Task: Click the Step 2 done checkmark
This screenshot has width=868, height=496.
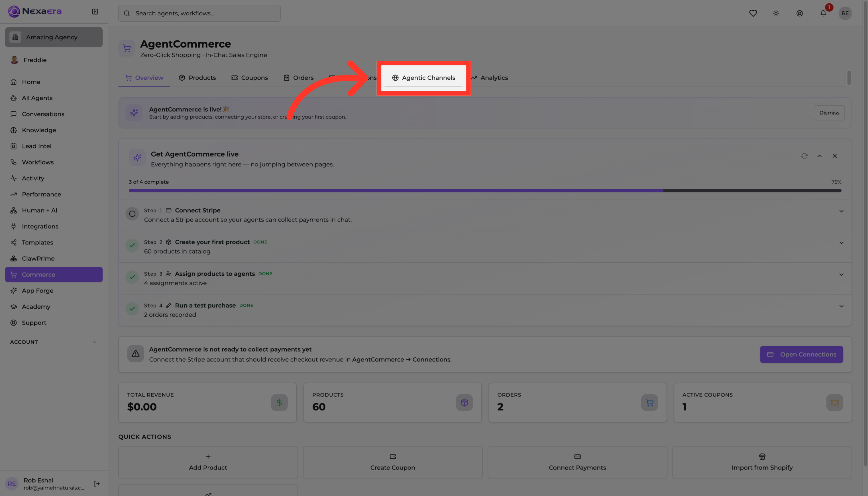Action: [132, 245]
